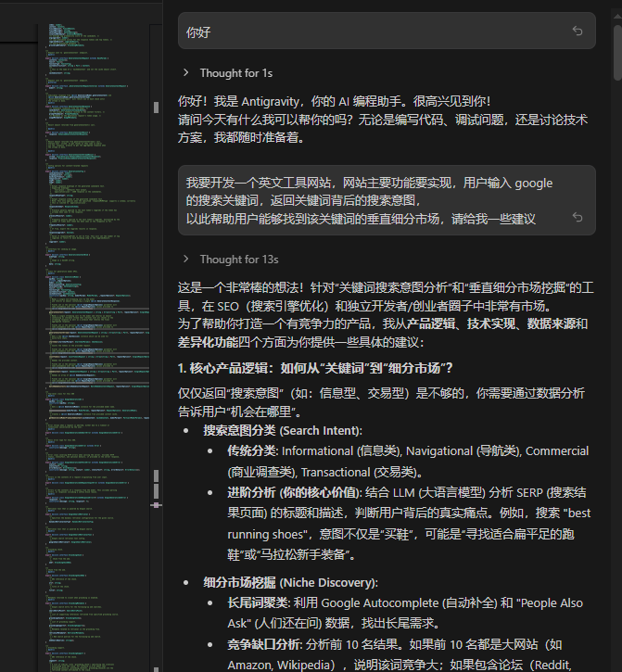
Task: Click the chat panel's vertical scrollbar
Action: (616, 185)
